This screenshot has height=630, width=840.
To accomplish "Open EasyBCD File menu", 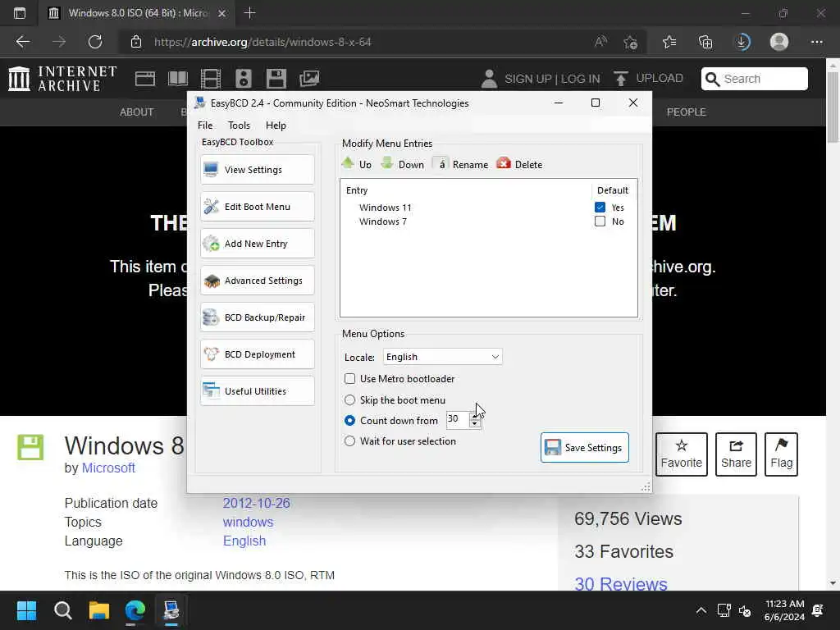I will (x=205, y=126).
